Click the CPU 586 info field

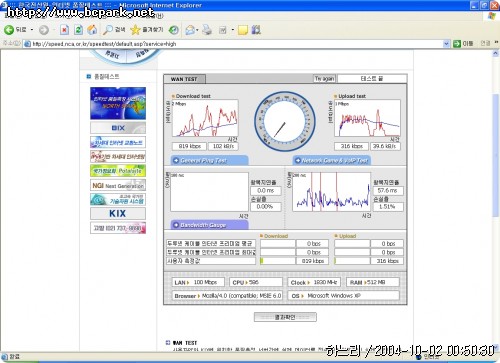point(256,282)
